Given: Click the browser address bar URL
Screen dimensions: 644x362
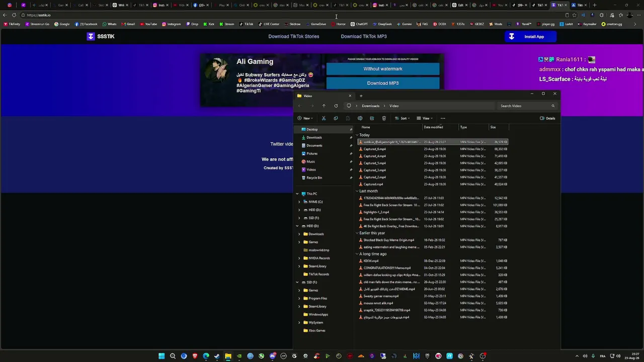Looking at the screenshot, I should [x=39, y=15].
